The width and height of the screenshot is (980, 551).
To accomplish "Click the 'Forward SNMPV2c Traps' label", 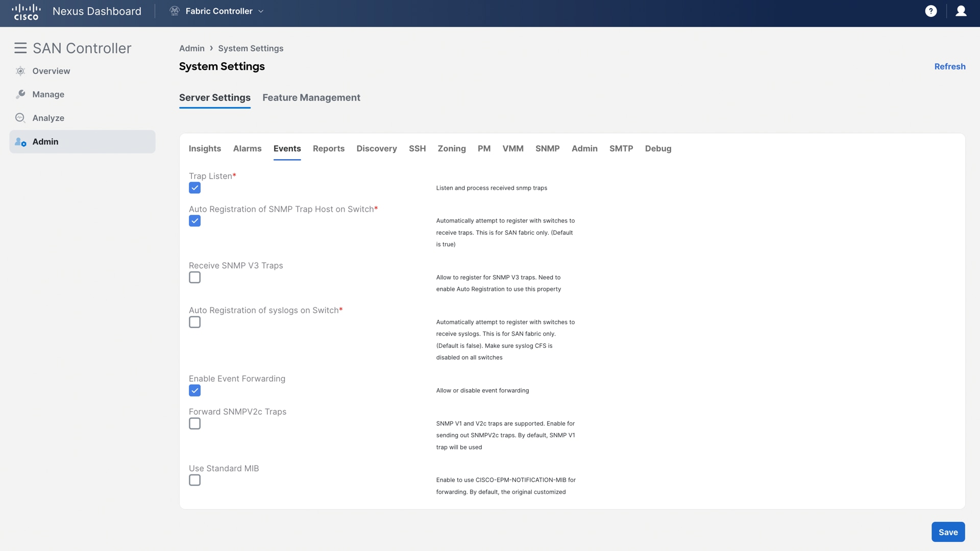I will [237, 412].
